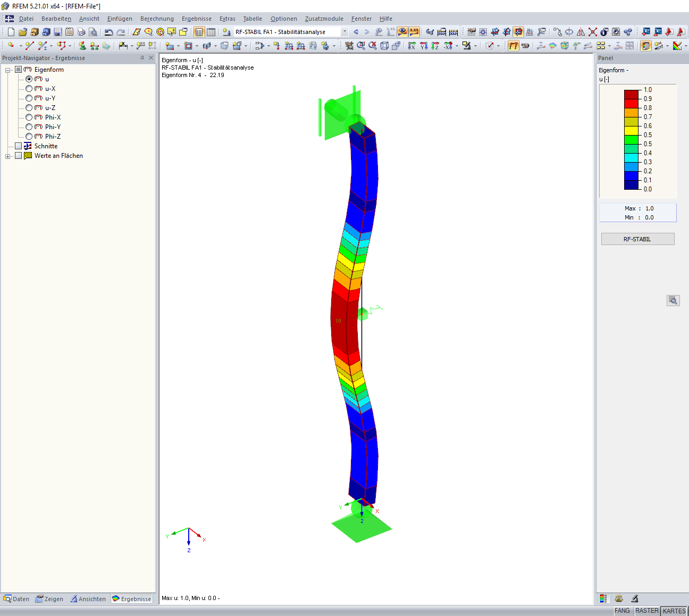Select the Phi-X radio button
This screenshot has height=616, width=689.
[x=29, y=117]
